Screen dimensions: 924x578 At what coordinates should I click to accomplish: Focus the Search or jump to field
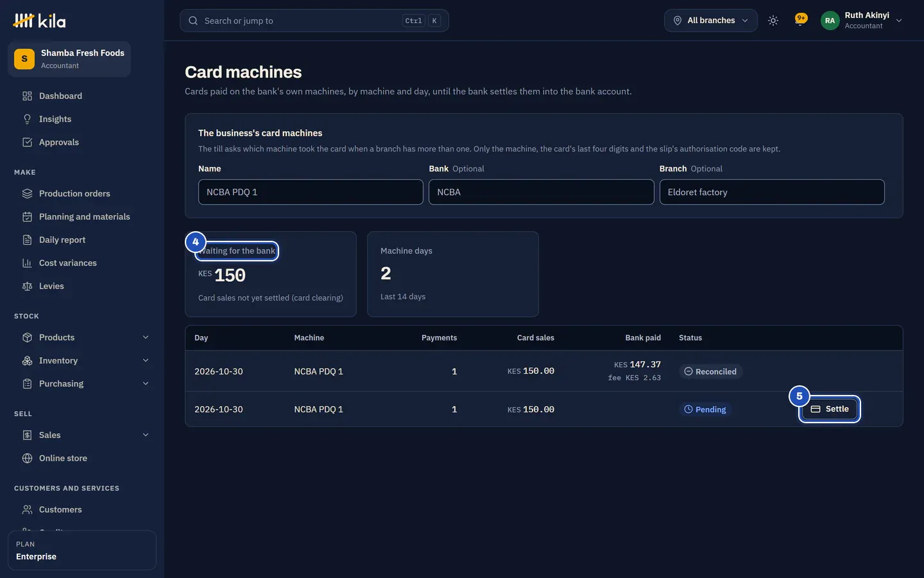tap(314, 21)
